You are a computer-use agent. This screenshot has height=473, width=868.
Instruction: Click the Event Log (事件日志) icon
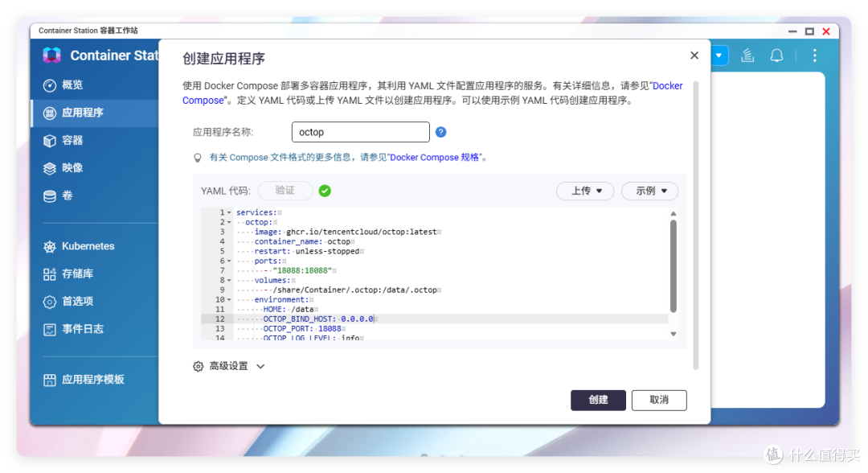(x=50, y=330)
